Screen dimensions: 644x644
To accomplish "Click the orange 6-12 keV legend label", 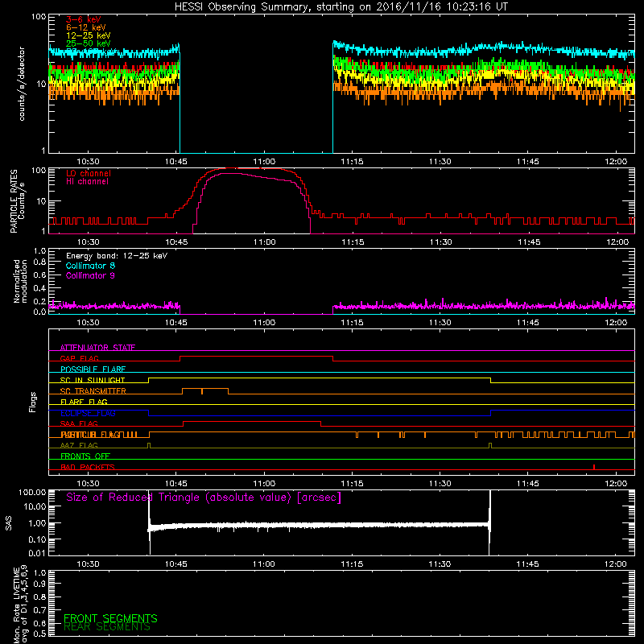I will (86, 27).
